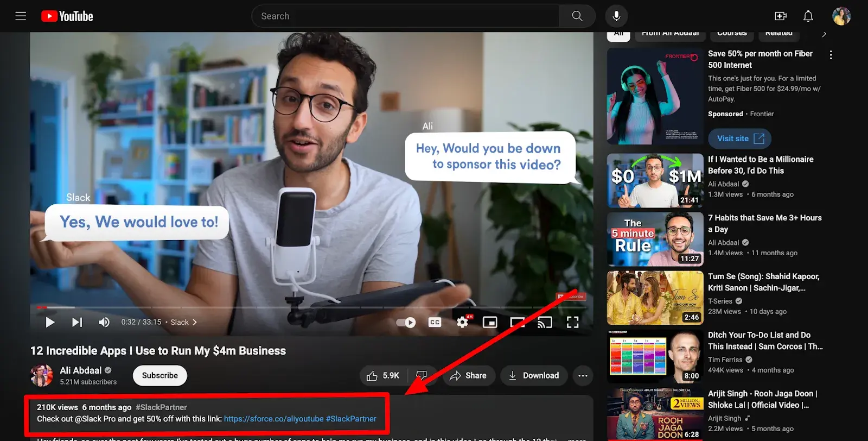Viewport: 868px width, 441px height.
Task: Share this video
Action: pos(469,375)
